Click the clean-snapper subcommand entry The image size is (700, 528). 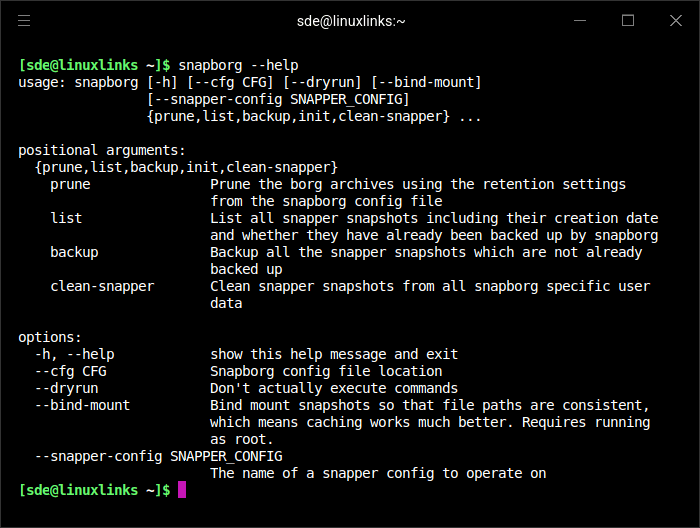[x=102, y=286]
